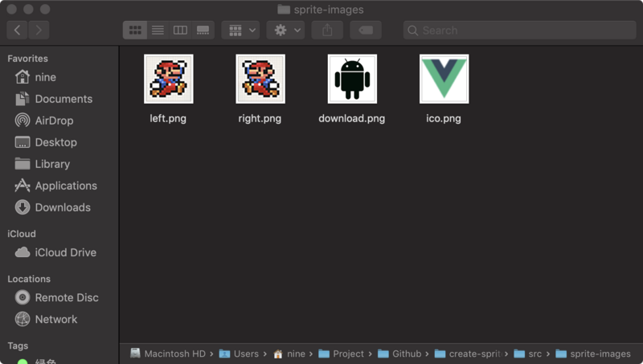Image resolution: width=643 pixels, height=364 pixels.
Task: Switch to list view
Action: coord(158,30)
